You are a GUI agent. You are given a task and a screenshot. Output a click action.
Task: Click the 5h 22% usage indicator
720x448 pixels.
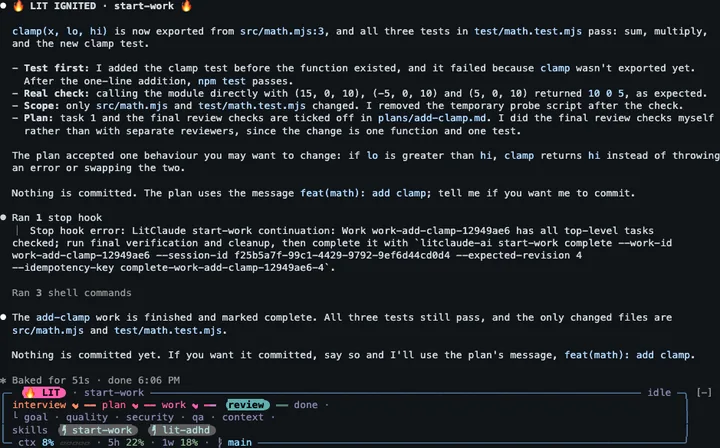tap(126, 442)
